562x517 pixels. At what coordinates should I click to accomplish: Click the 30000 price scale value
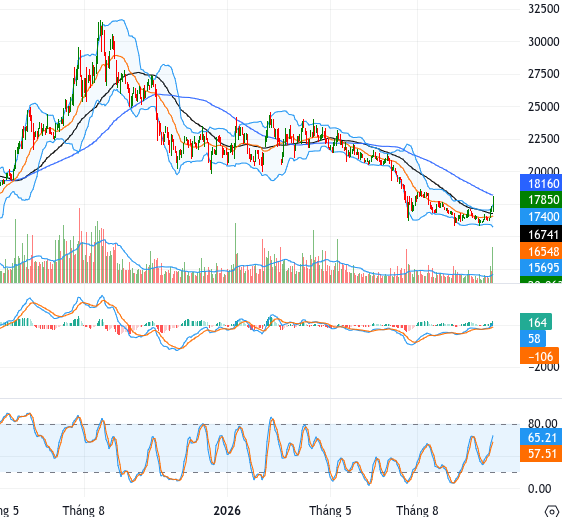[x=543, y=42]
